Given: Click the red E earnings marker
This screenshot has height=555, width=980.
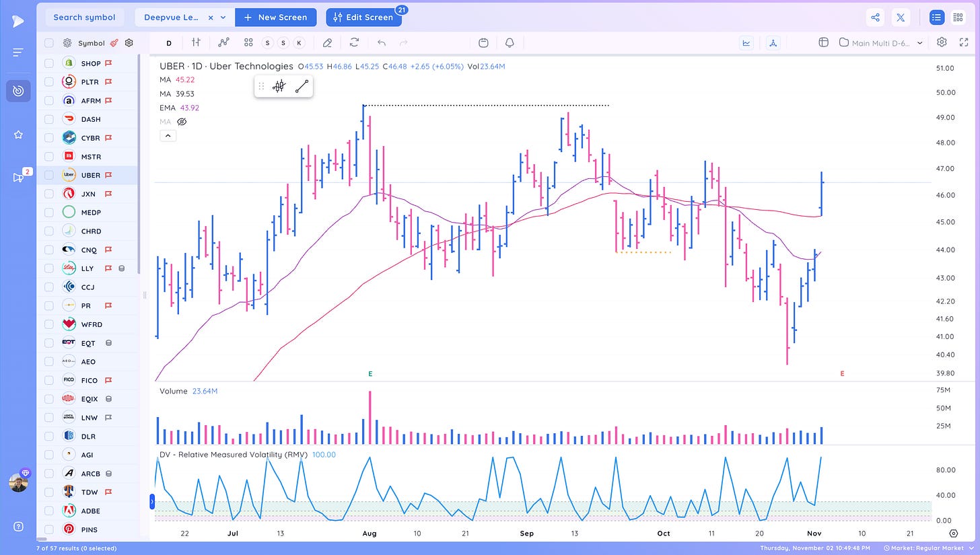Looking at the screenshot, I should (842, 373).
